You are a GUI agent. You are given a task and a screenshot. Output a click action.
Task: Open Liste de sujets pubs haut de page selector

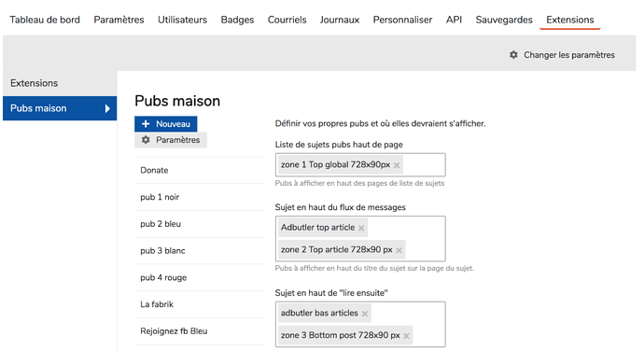(x=360, y=164)
